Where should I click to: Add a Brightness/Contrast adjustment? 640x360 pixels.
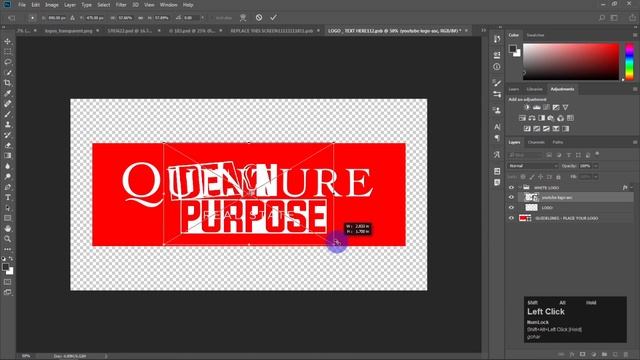(x=527, y=107)
